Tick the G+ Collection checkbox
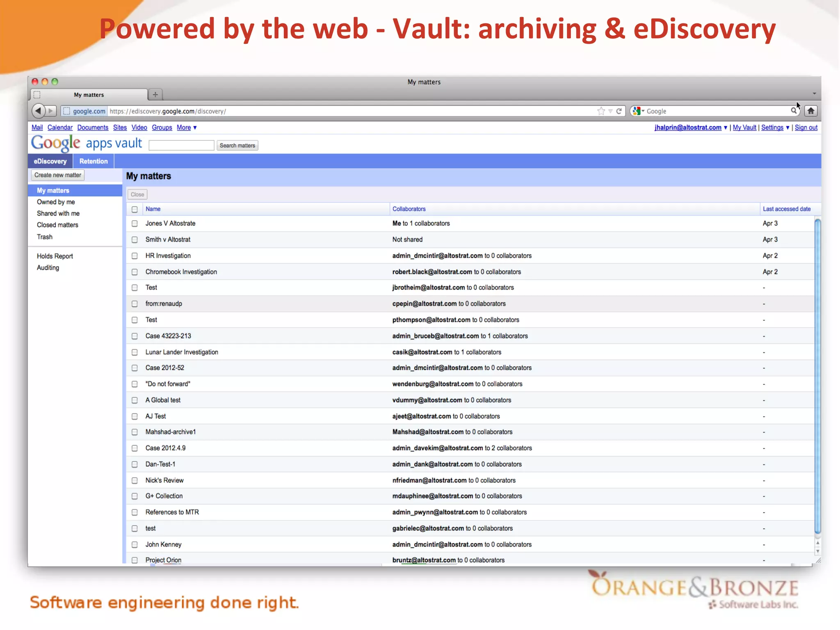 click(x=135, y=496)
